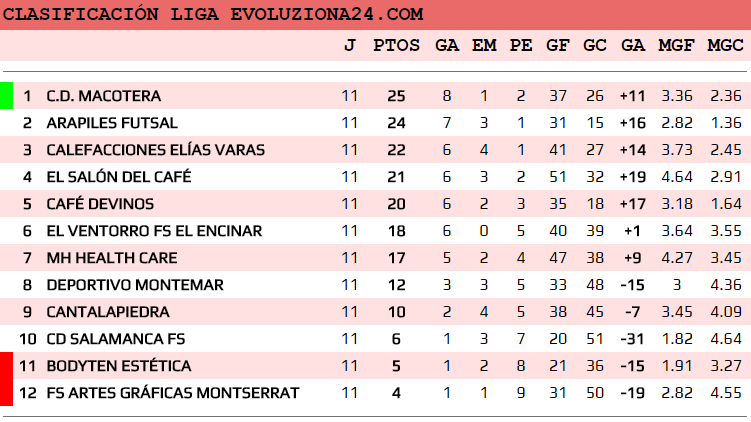Open El Ventorro FS El Encinar entry
The width and height of the screenshot is (751, 422).
[x=154, y=231]
